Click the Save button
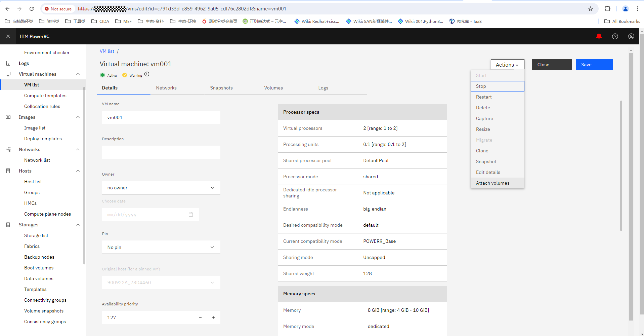Viewport: 644px width, 336px height. (594, 65)
